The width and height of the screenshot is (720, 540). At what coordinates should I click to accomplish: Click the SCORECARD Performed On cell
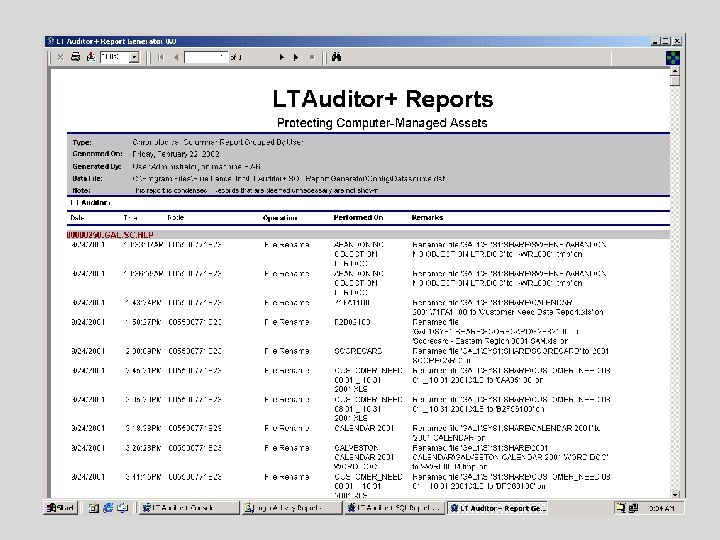pyautogui.click(x=358, y=351)
